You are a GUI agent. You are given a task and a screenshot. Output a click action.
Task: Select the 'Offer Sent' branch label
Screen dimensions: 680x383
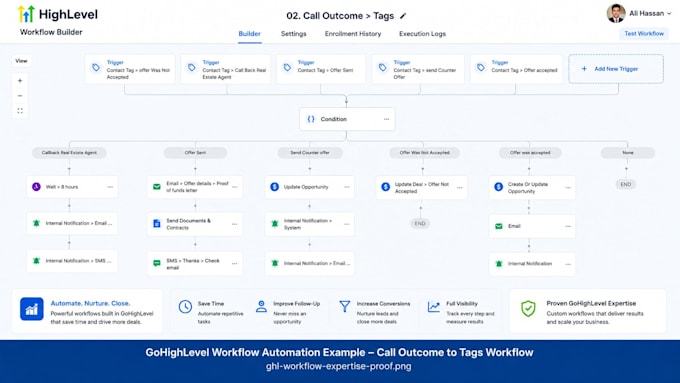[195, 153]
